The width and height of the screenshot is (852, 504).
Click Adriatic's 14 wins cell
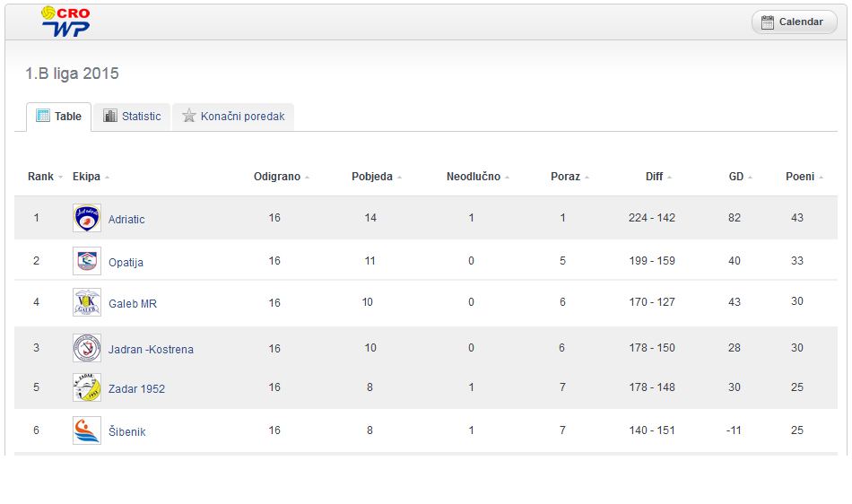point(370,218)
